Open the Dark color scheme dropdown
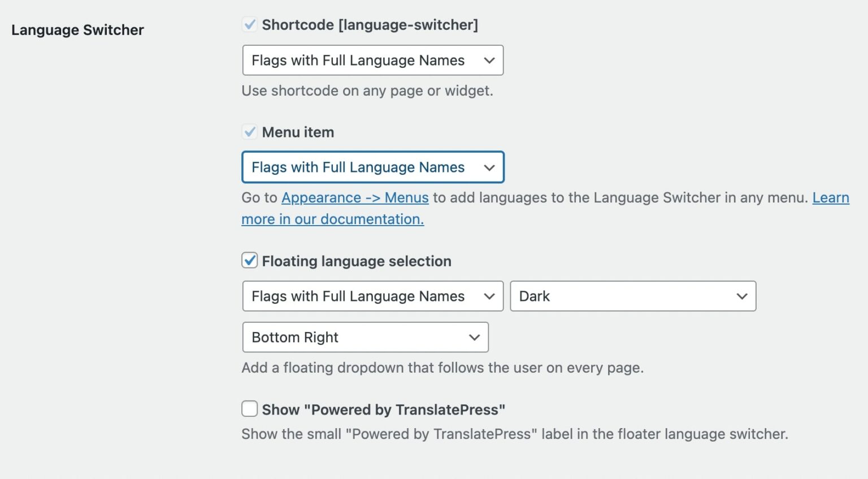The height and width of the screenshot is (479, 868). [632, 296]
